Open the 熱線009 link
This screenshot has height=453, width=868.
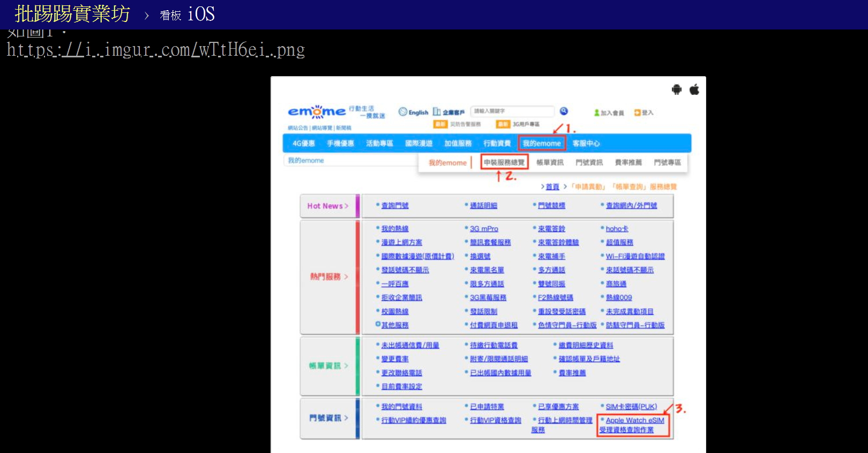[x=619, y=298]
